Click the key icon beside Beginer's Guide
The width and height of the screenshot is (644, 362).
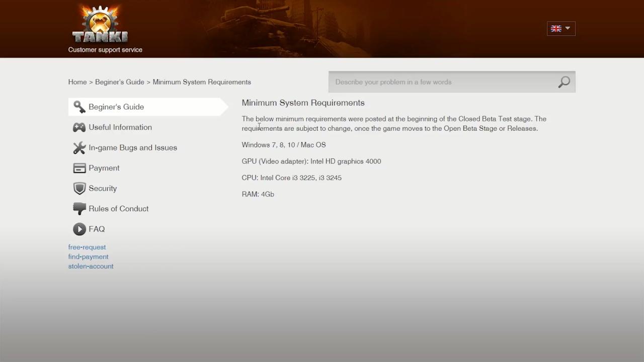[79, 107]
